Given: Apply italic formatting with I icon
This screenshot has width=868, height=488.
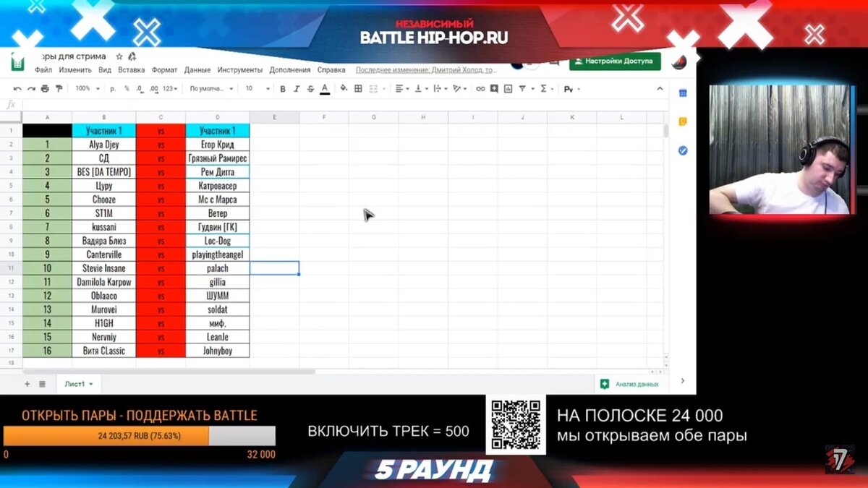Looking at the screenshot, I should point(297,89).
